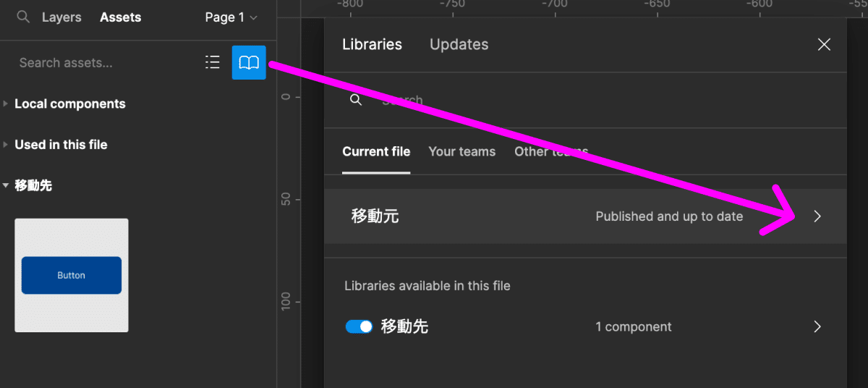Open the Page 1 dropdown
868x388 pixels.
[231, 17]
